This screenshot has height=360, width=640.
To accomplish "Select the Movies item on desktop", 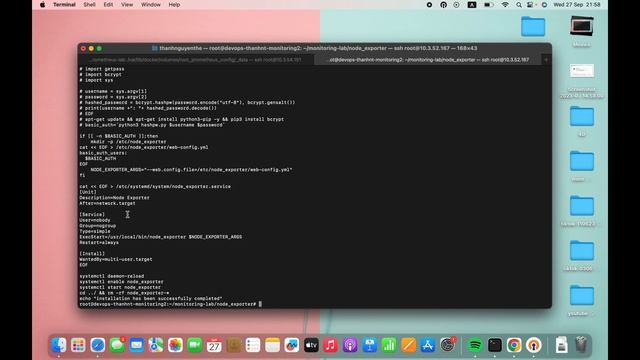I will click(x=582, y=31).
